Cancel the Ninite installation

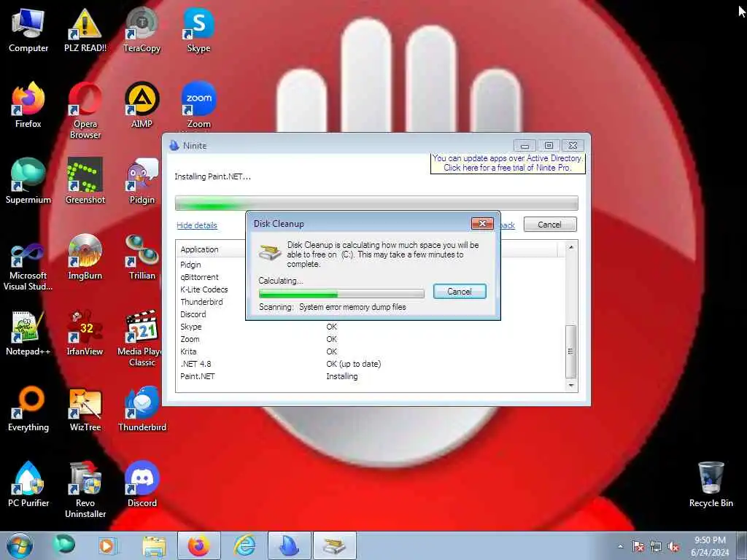[x=550, y=225]
